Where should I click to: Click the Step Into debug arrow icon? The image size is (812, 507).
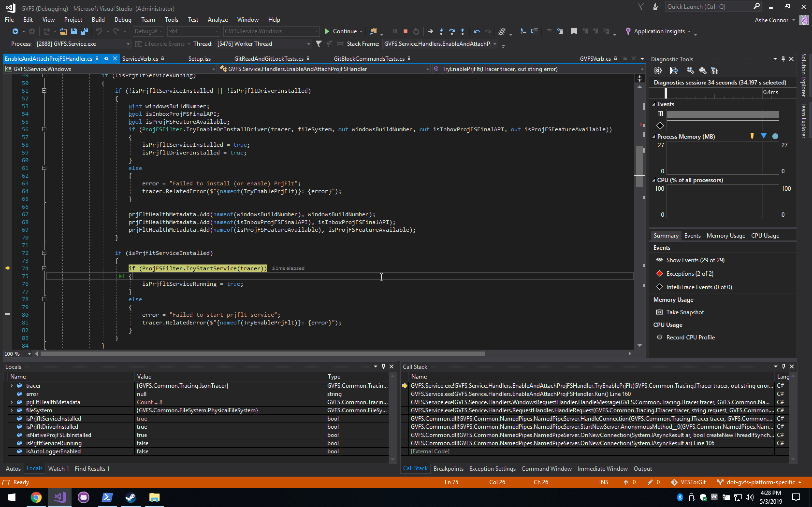441,32
